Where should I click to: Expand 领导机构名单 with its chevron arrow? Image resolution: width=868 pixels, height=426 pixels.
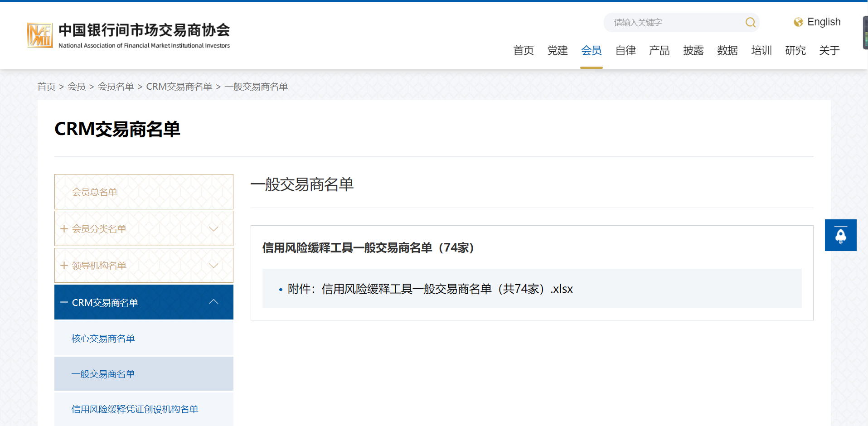[213, 266]
